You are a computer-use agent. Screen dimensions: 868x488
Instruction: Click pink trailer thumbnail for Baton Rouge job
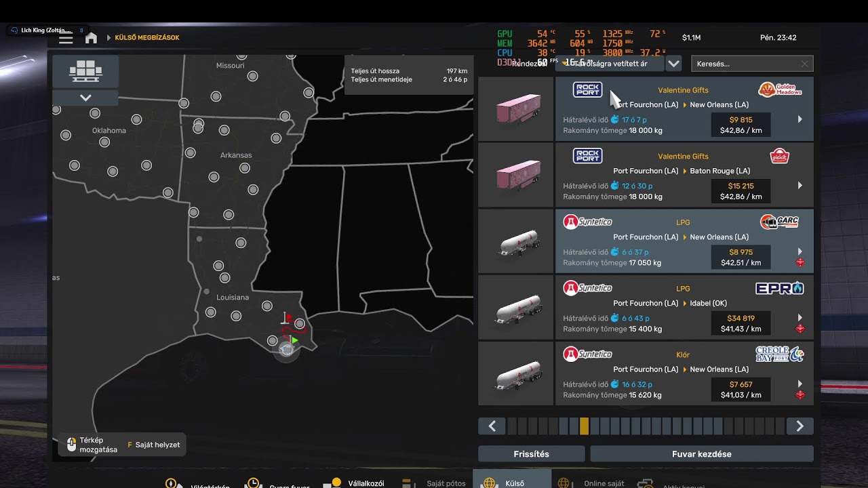[x=516, y=175]
